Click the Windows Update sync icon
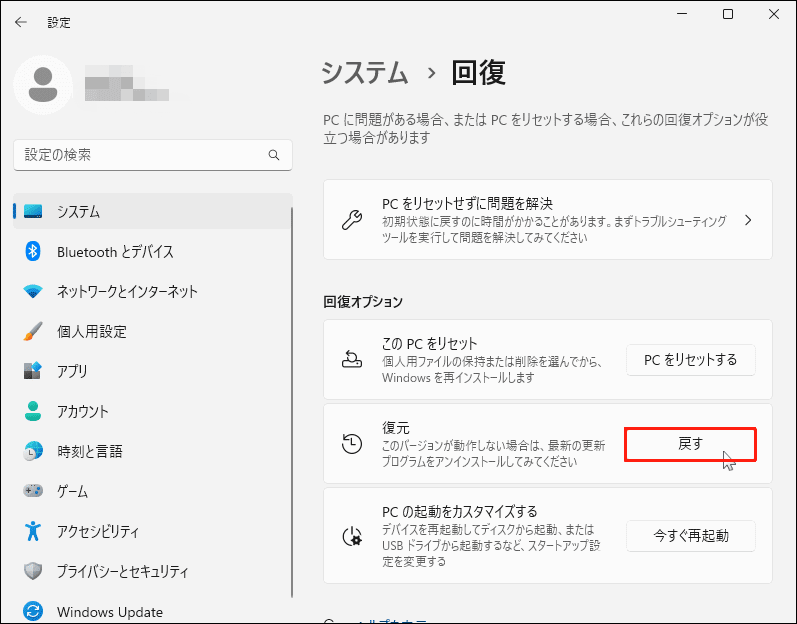Screen dimensions: 797x624 coord(33,611)
